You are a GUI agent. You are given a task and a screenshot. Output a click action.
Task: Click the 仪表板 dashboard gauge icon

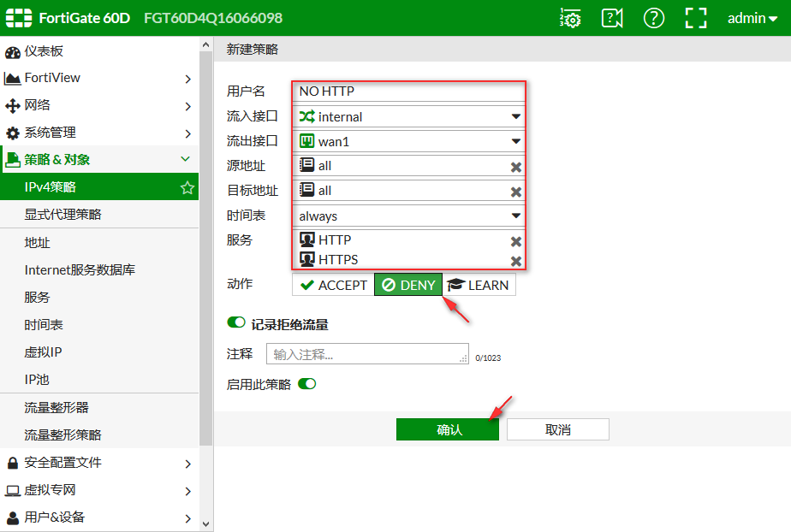12,52
